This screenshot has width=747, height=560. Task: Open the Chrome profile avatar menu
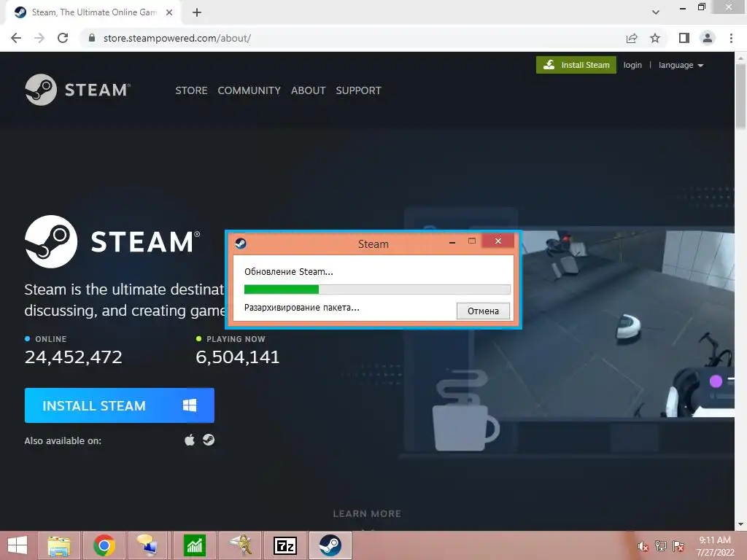708,38
